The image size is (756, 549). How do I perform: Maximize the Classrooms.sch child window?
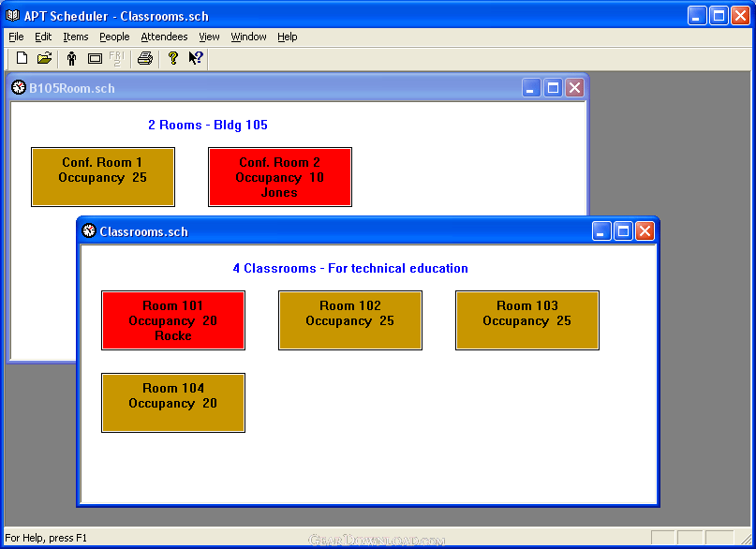pyautogui.click(x=623, y=231)
